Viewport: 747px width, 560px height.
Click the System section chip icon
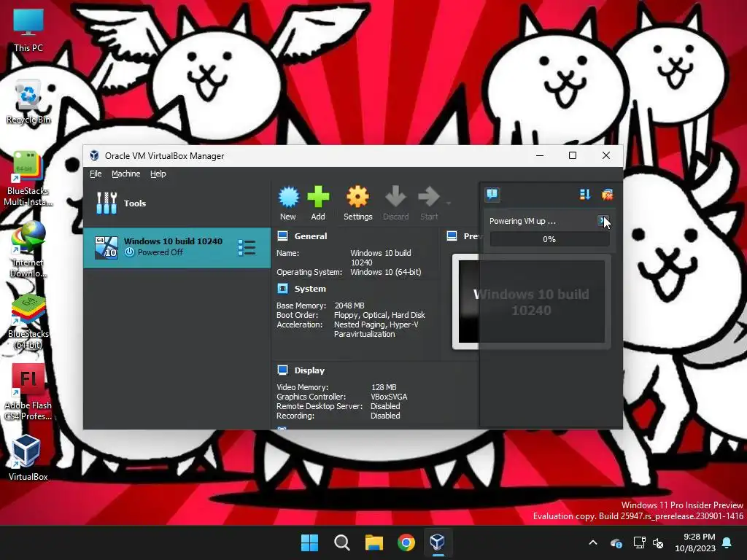[x=282, y=289]
